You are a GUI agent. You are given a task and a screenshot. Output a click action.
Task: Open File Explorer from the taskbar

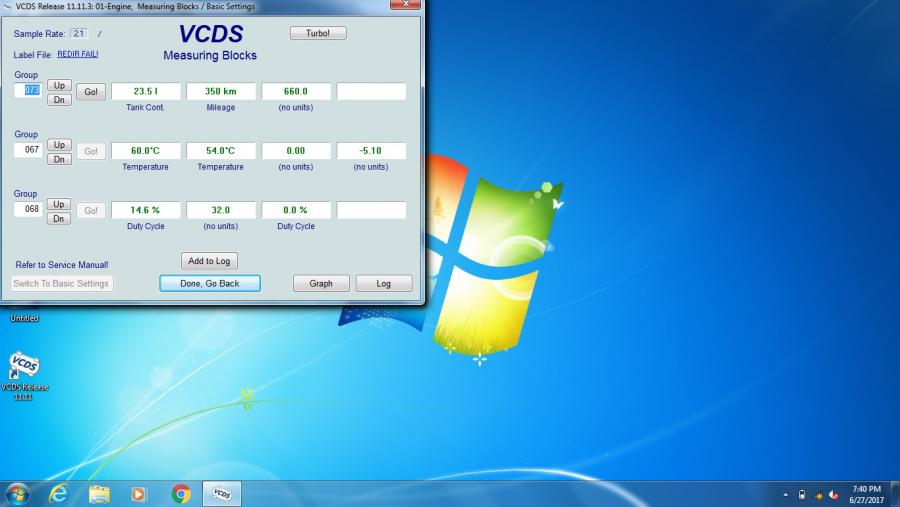point(99,493)
